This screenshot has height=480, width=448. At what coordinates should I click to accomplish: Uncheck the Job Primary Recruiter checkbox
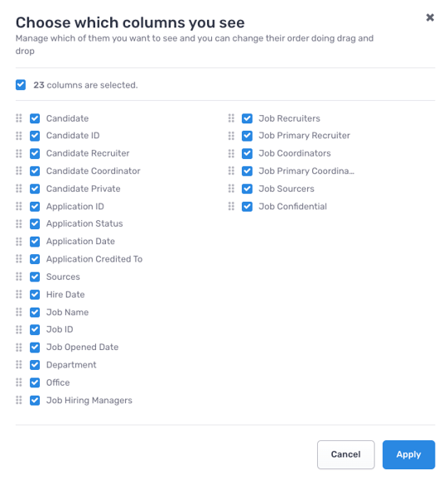247,136
